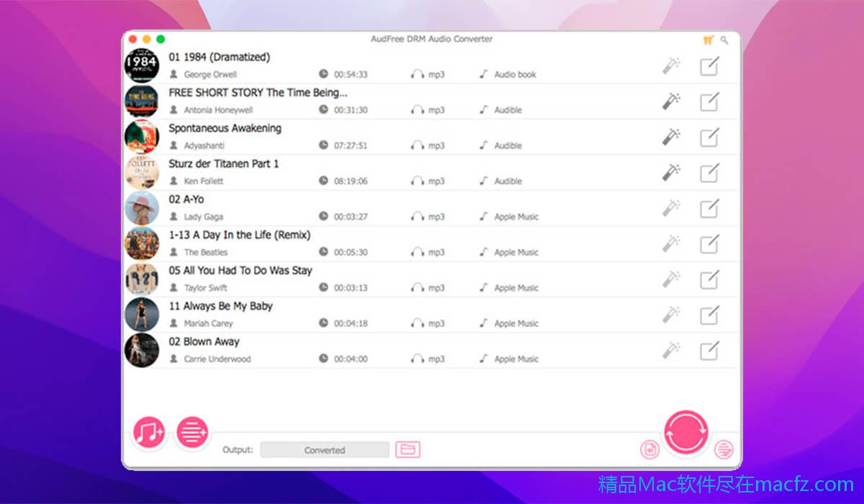Click the mp3 format in Lady Gaga row
The height and width of the screenshot is (504, 864).
[436, 217]
